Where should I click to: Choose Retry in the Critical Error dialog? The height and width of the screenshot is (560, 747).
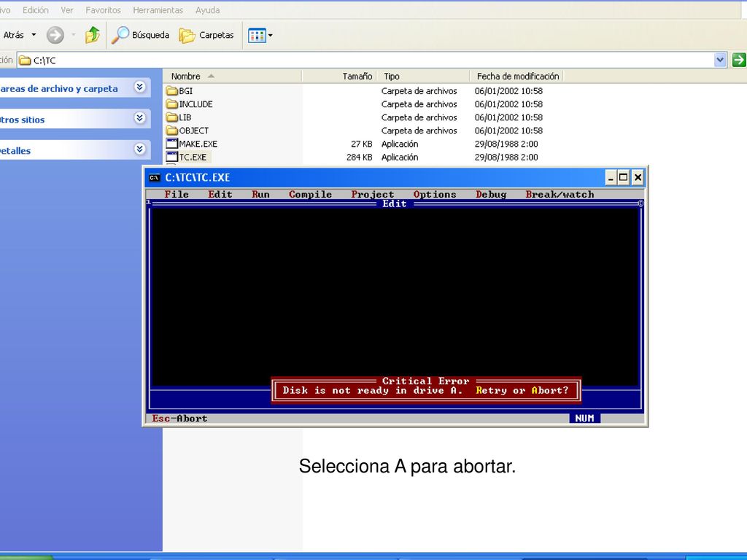491,391
